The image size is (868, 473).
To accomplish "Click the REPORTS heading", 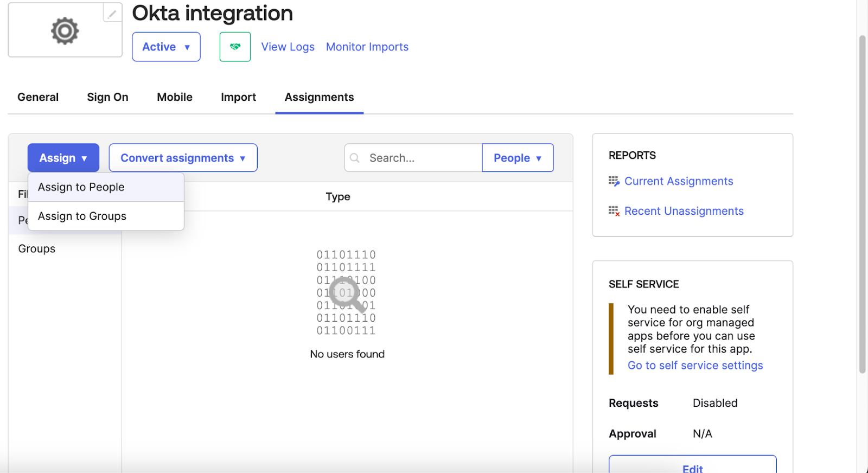I will tap(632, 155).
